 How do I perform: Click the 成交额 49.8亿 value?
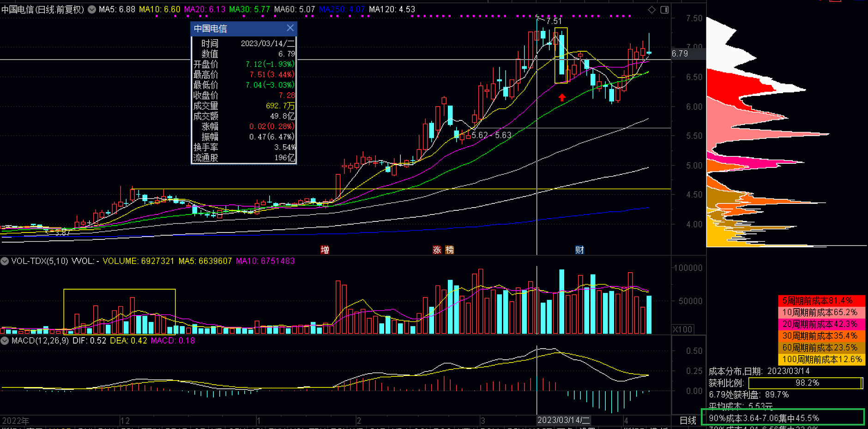pyautogui.click(x=283, y=116)
